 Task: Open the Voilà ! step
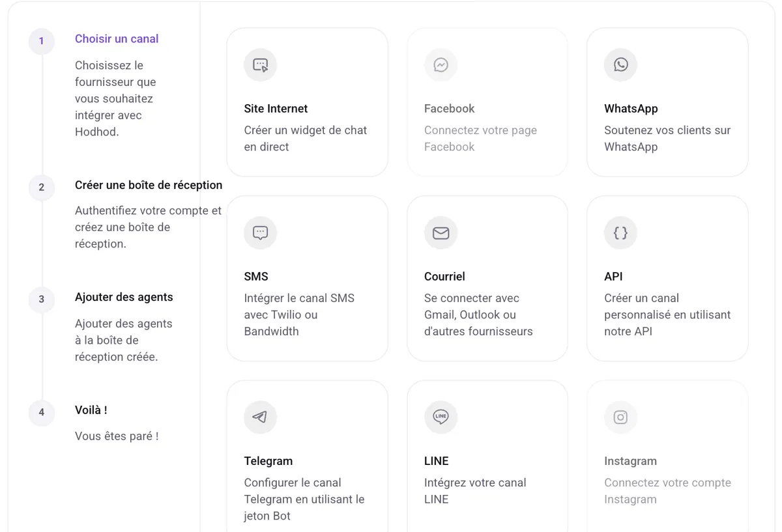[x=91, y=410]
